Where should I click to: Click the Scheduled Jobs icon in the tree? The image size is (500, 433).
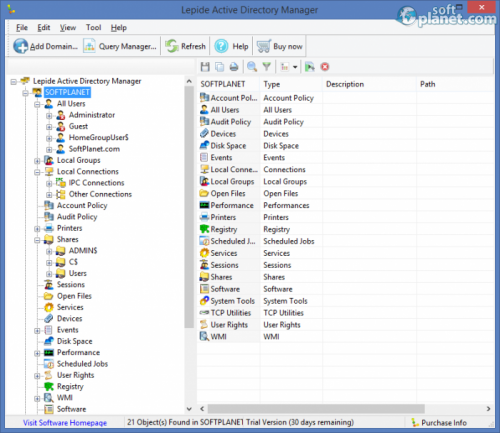click(x=49, y=364)
